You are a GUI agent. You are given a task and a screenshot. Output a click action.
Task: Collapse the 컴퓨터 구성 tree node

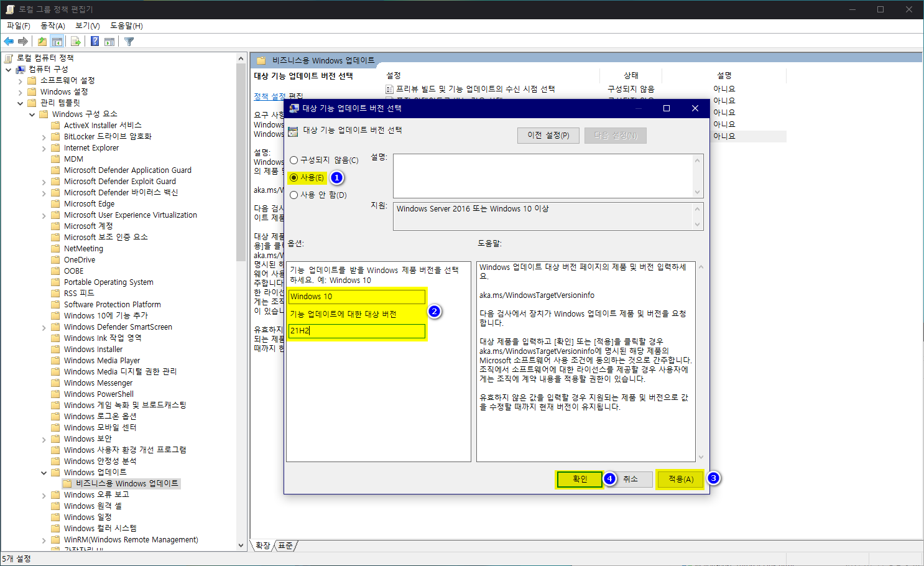click(x=9, y=69)
